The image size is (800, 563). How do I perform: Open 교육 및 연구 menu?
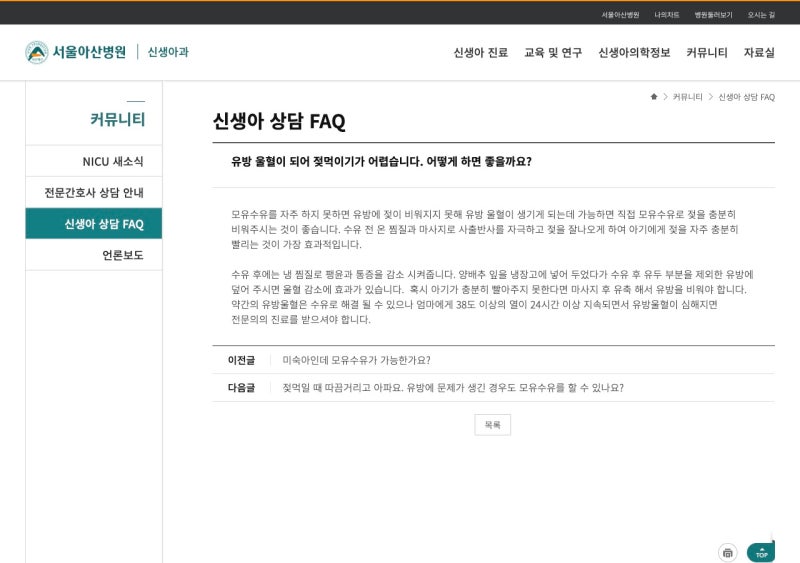coord(553,53)
